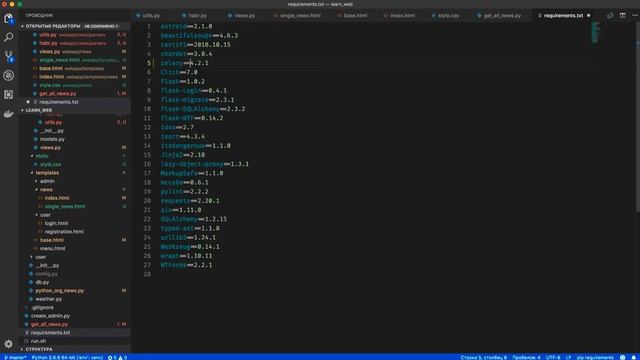Open the Source Control view

pyautogui.click(x=9, y=56)
